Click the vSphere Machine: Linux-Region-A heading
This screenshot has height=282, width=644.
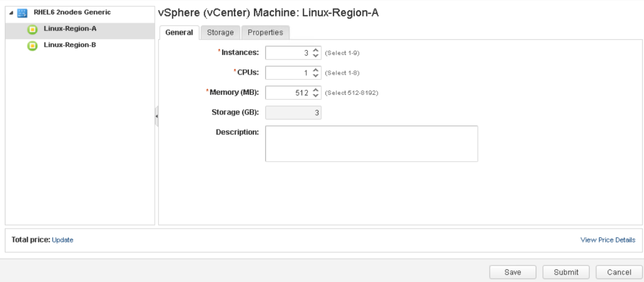pos(269,13)
